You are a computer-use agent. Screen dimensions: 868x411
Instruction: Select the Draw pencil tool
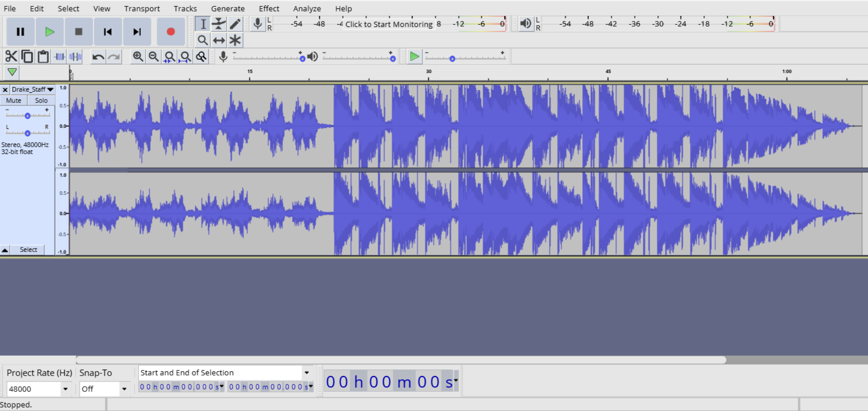tap(235, 24)
